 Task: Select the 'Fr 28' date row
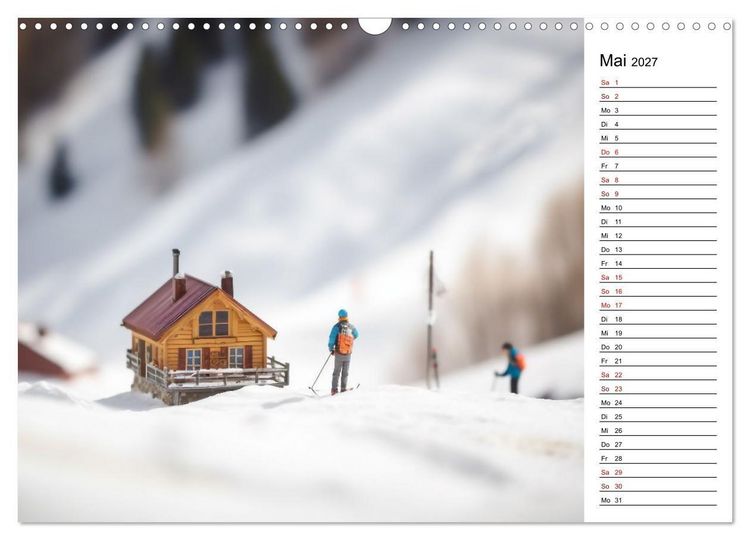pos(658,458)
